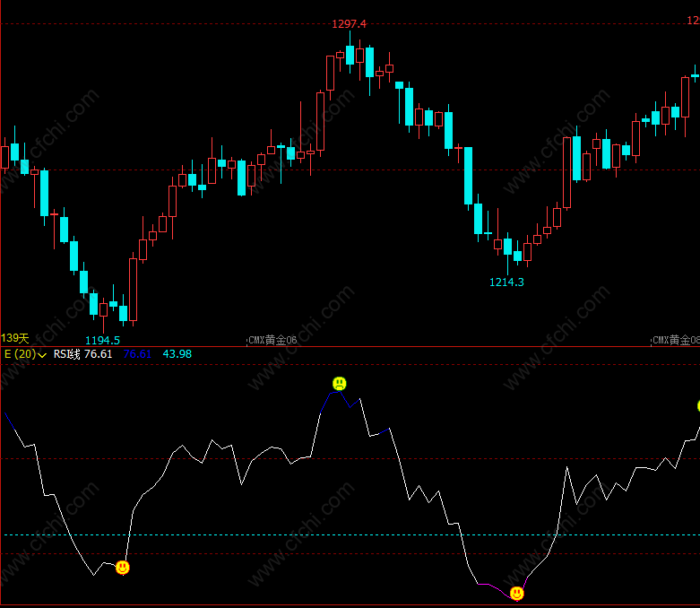Image resolution: width=700 pixels, height=608 pixels.
Task: Click the blue 76.61 RSI value
Action: tap(137, 354)
